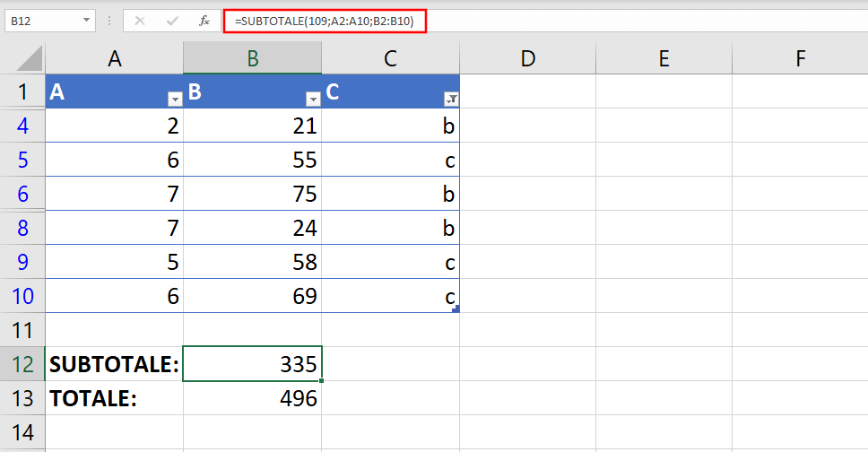Select the cell showing 496
This screenshot has width=868, height=452.
tap(253, 398)
